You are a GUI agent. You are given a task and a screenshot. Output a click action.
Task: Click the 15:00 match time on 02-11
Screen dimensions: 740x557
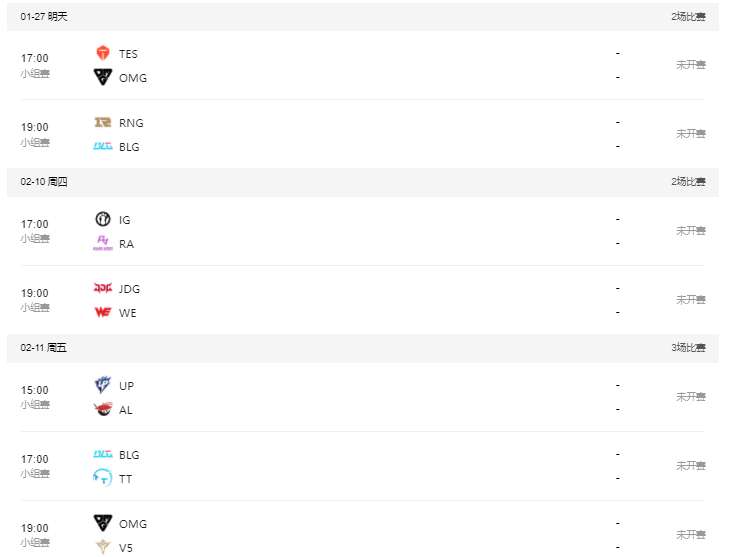pos(34,390)
